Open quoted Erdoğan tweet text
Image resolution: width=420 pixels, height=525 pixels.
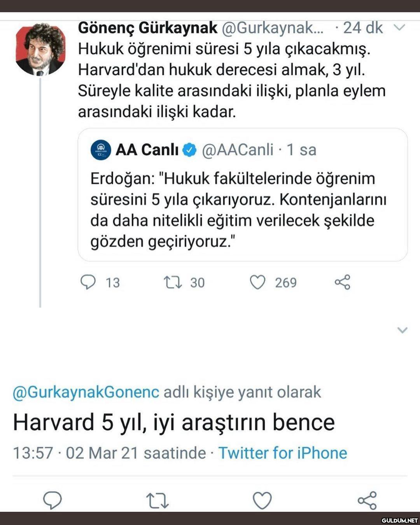238,210
